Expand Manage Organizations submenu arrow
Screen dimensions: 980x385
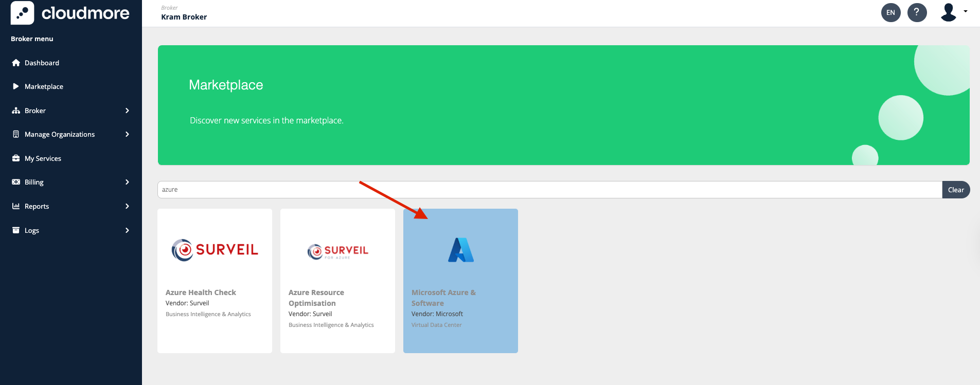127,134
